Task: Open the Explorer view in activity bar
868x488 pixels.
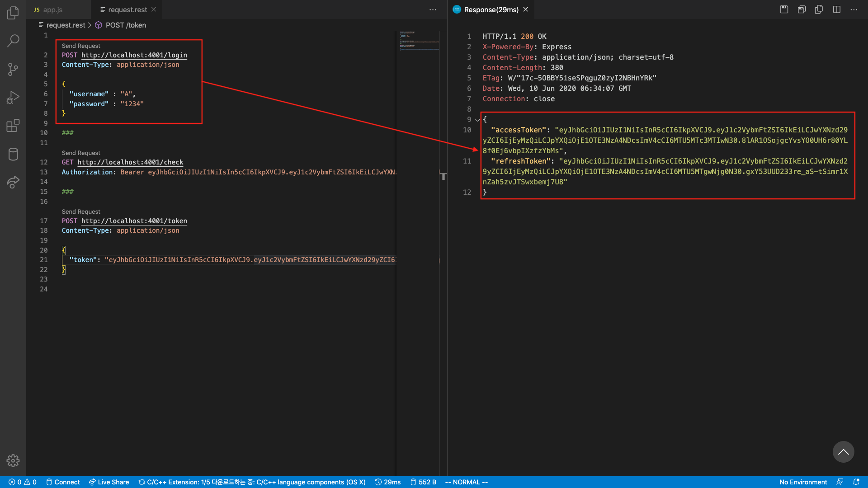Action: click(13, 13)
